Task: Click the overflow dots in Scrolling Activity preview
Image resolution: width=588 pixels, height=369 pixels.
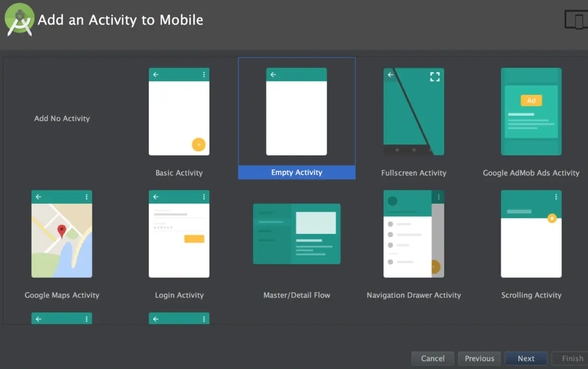Action: [556, 197]
